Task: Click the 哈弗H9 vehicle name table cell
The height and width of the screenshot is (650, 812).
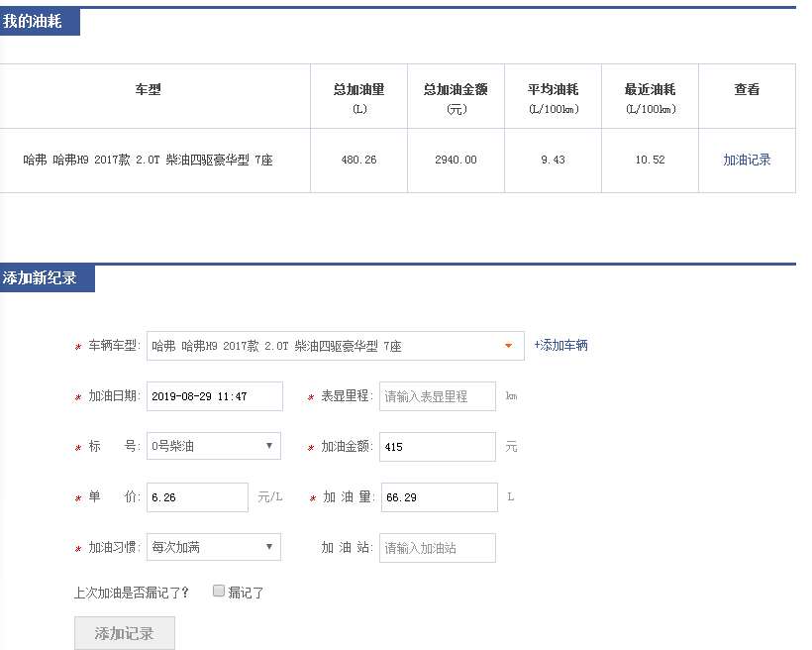Action: pyautogui.click(x=148, y=160)
